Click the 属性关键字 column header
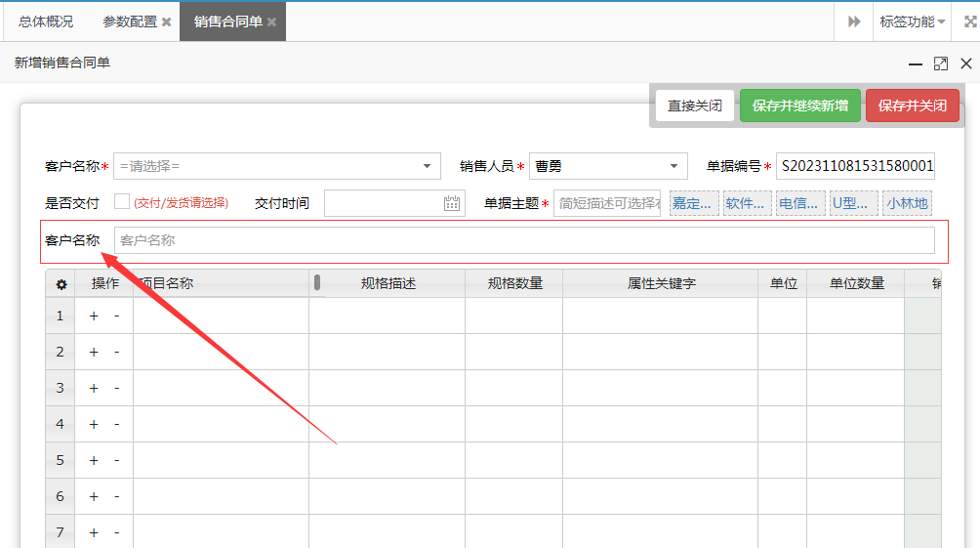The height and width of the screenshot is (548, 980). (x=661, y=284)
